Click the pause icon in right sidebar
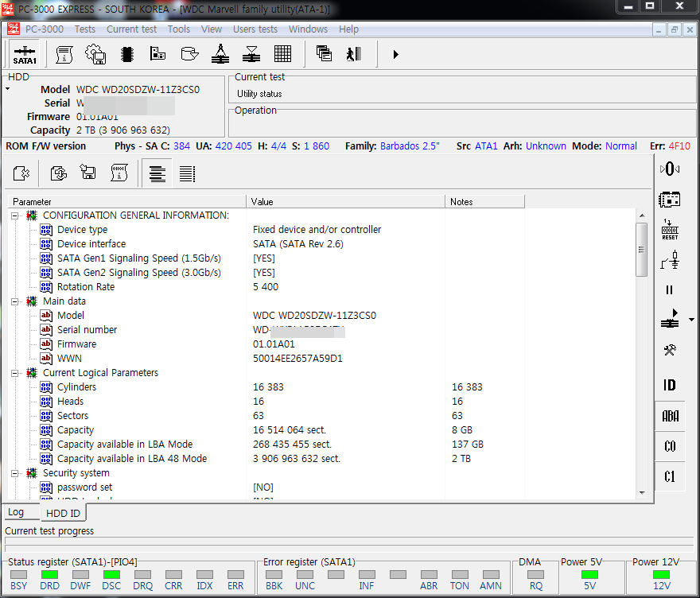700x598 pixels. click(669, 290)
